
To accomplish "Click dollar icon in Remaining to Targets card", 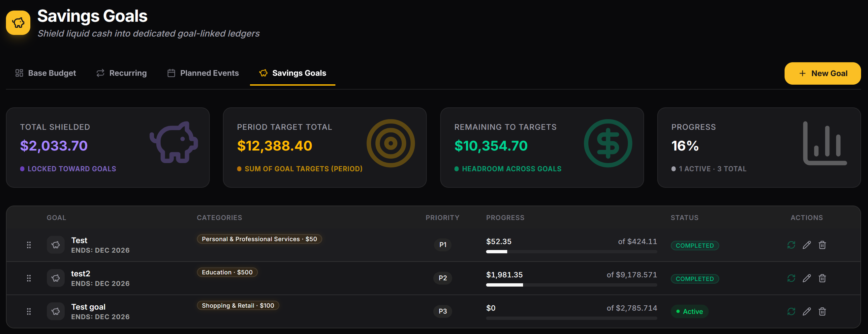I will [608, 143].
